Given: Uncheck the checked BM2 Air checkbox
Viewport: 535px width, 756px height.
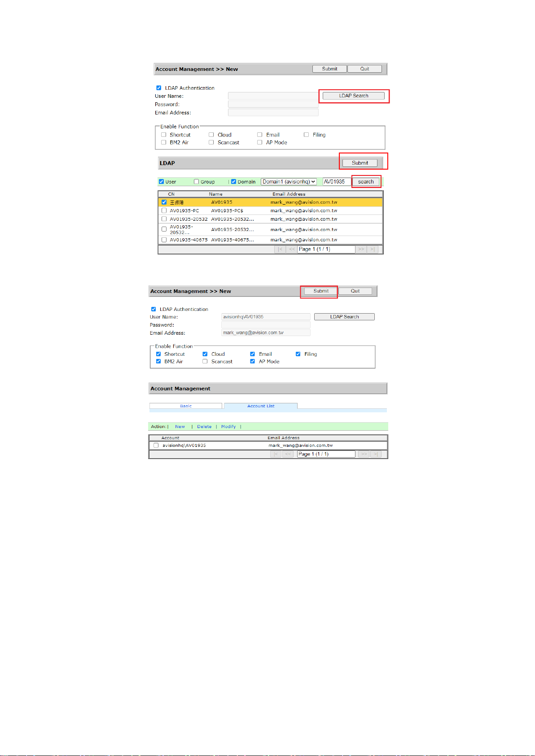Looking at the screenshot, I should click(158, 361).
